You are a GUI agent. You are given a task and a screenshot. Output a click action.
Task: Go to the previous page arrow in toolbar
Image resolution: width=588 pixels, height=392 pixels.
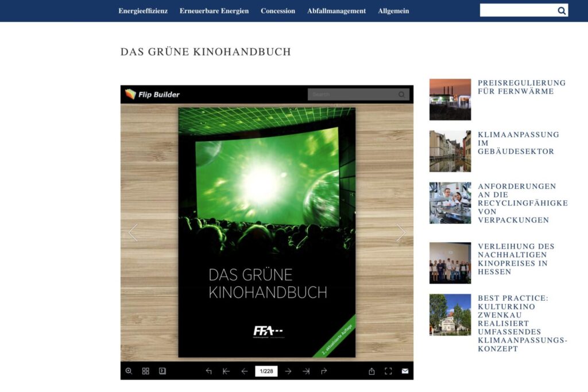pos(245,371)
